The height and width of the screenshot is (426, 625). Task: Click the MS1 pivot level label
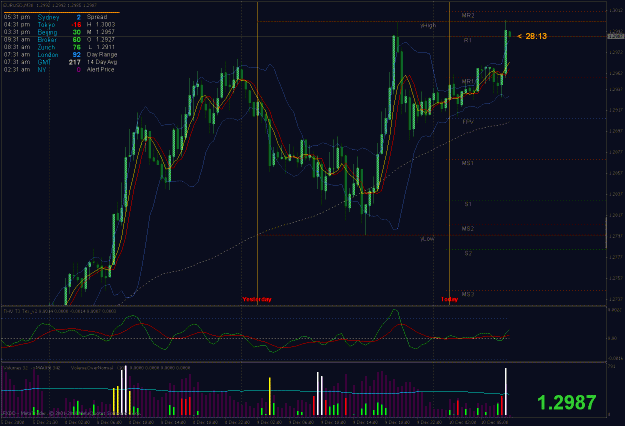468,163
